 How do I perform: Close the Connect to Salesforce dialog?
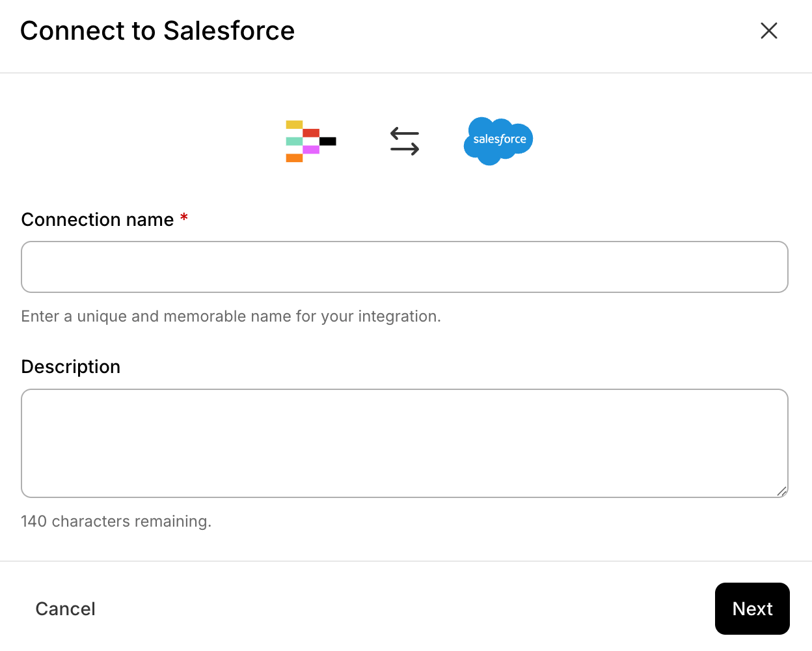click(768, 31)
